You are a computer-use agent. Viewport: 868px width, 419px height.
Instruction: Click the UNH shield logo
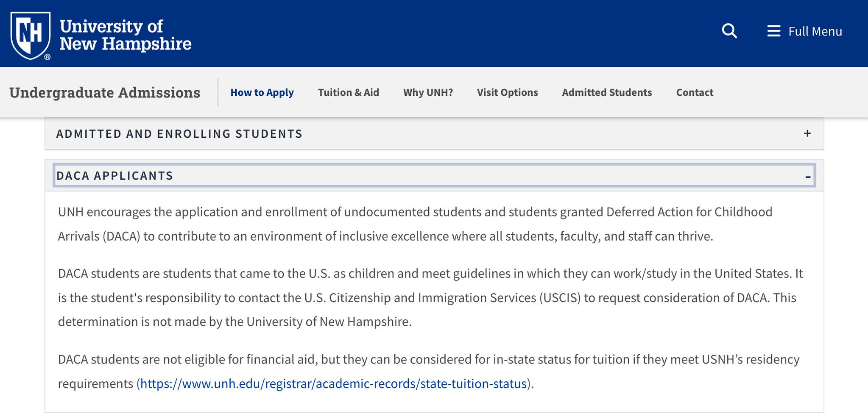31,36
